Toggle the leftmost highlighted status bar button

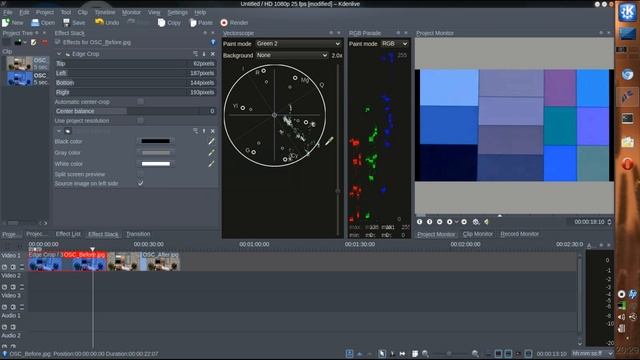(x=349, y=353)
